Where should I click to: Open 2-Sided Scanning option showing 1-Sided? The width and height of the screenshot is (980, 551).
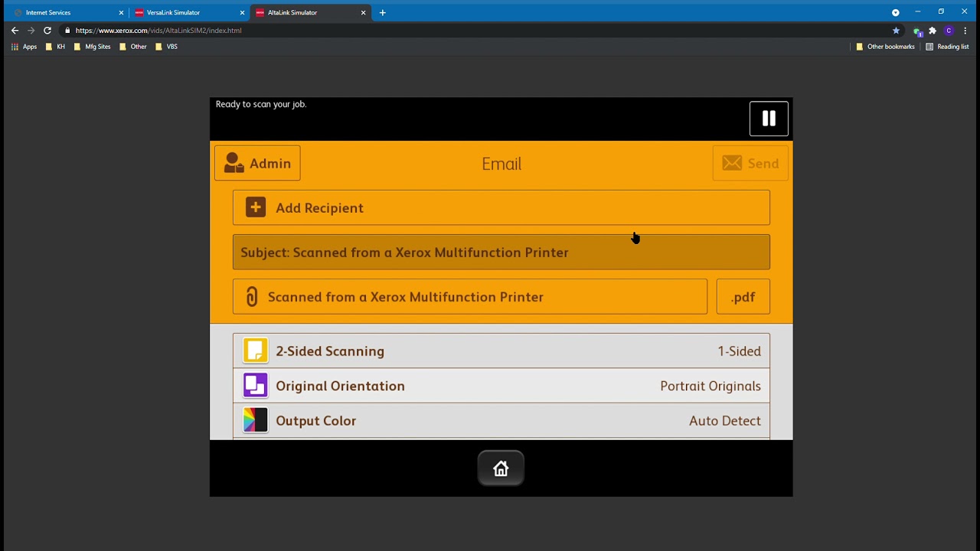pyautogui.click(x=501, y=350)
